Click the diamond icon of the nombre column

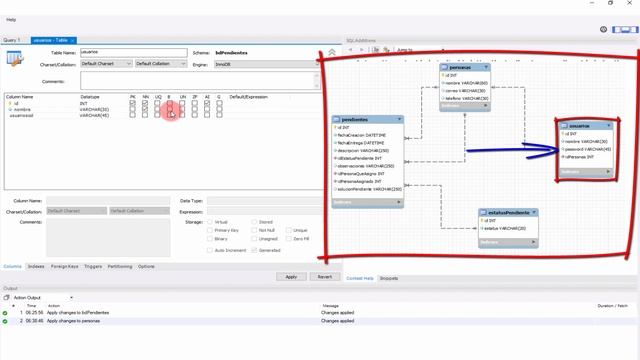(10, 109)
